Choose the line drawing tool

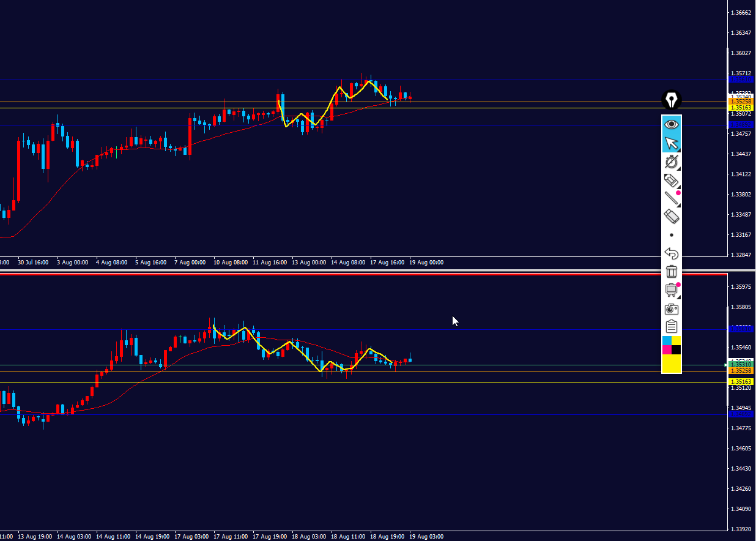pyautogui.click(x=672, y=198)
